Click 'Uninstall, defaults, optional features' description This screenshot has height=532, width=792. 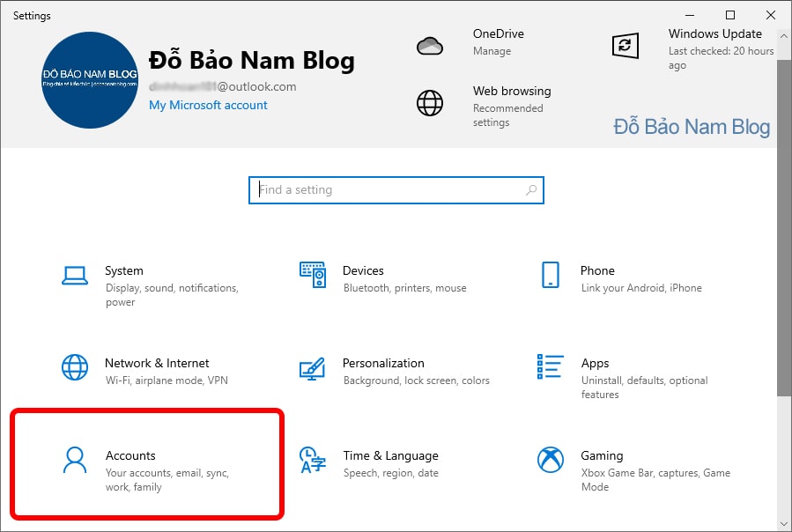tap(644, 388)
